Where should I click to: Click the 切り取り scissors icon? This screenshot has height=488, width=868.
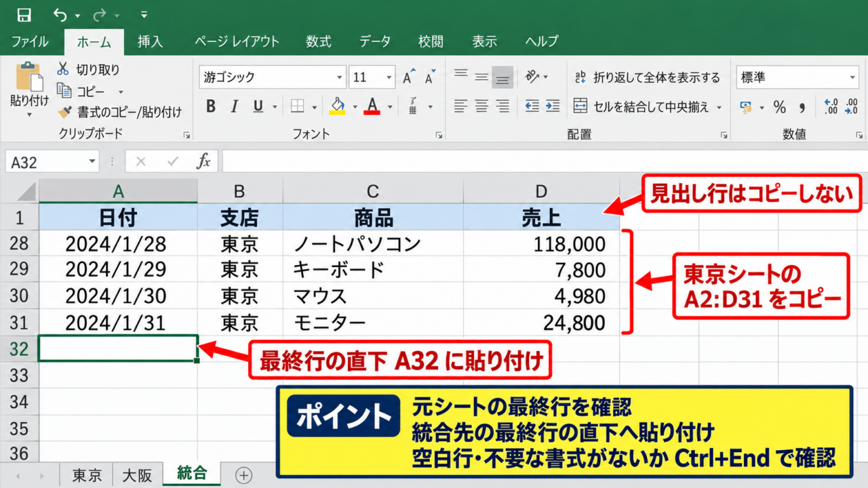point(64,69)
